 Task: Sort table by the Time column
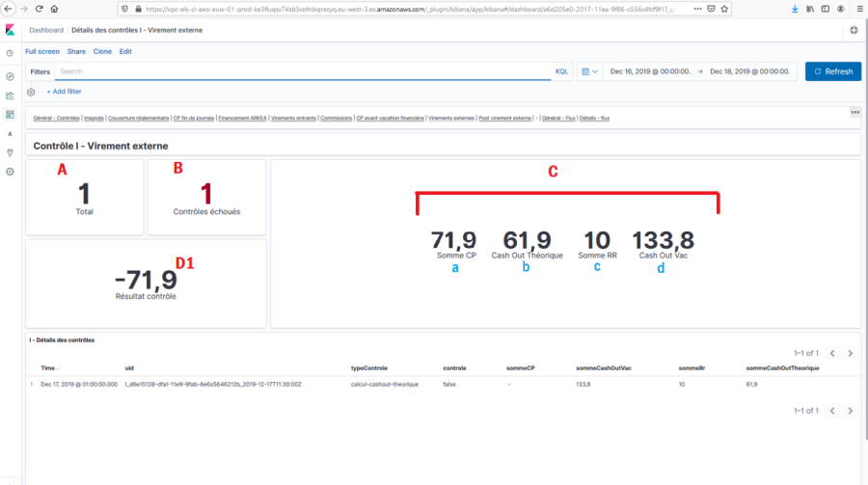48,367
